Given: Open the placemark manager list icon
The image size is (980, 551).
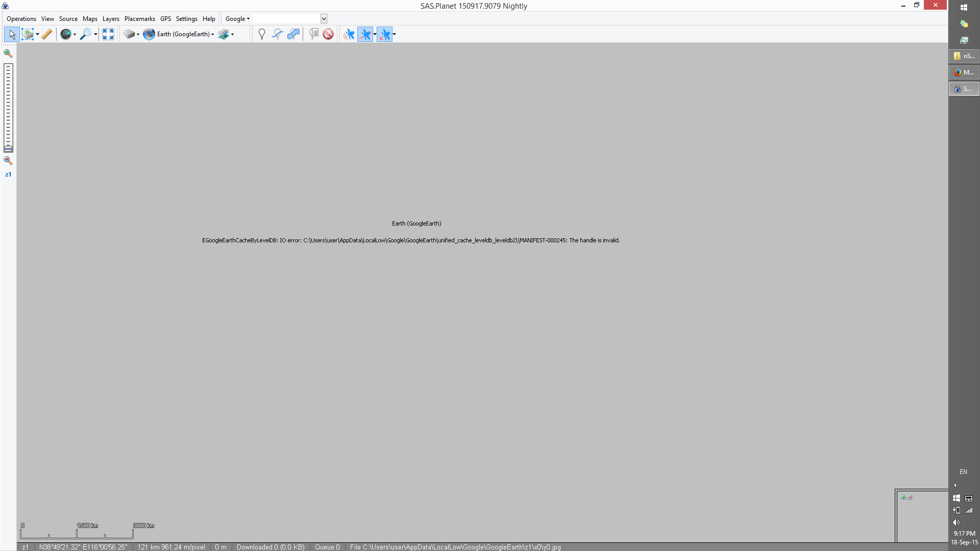Looking at the screenshot, I should (x=314, y=34).
